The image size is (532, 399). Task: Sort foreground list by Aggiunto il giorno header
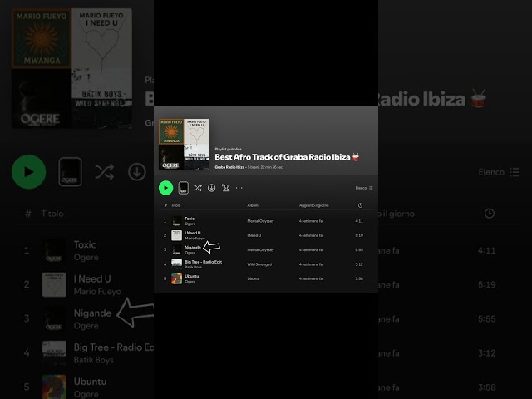(x=314, y=205)
